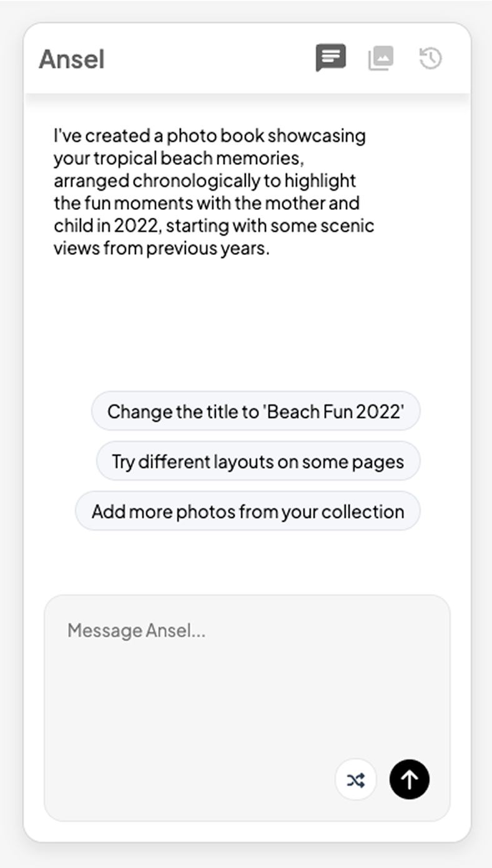492x868 pixels.
Task: Switch to the photo gallery icon
Action: 381,59
